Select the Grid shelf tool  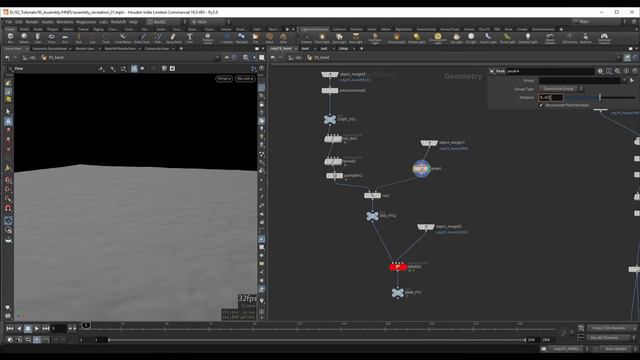pos(65,38)
